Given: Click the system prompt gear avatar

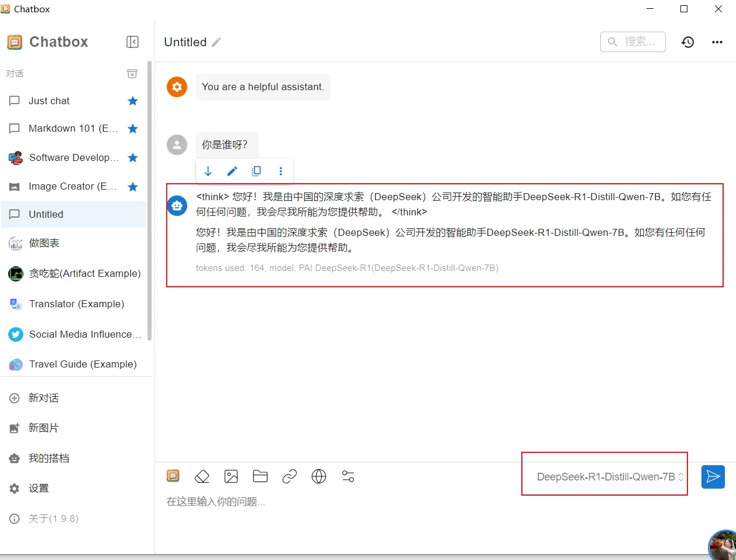Looking at the screenshot, I should pos(177,87).
